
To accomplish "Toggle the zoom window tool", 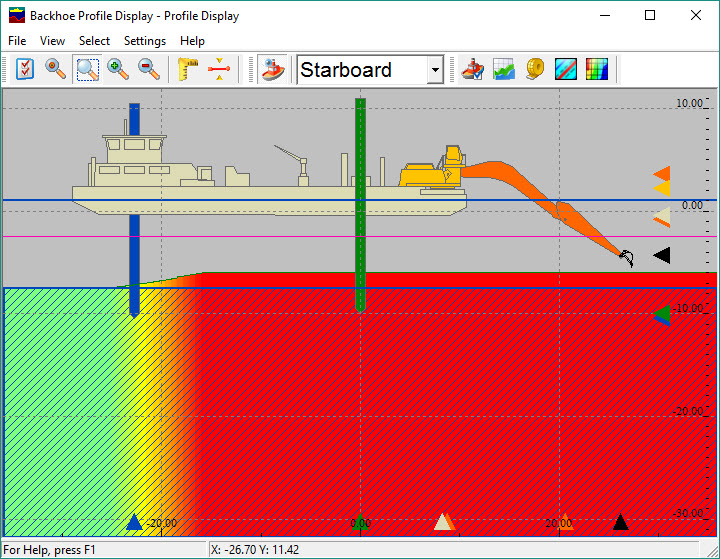I will (x=88, y=69).
